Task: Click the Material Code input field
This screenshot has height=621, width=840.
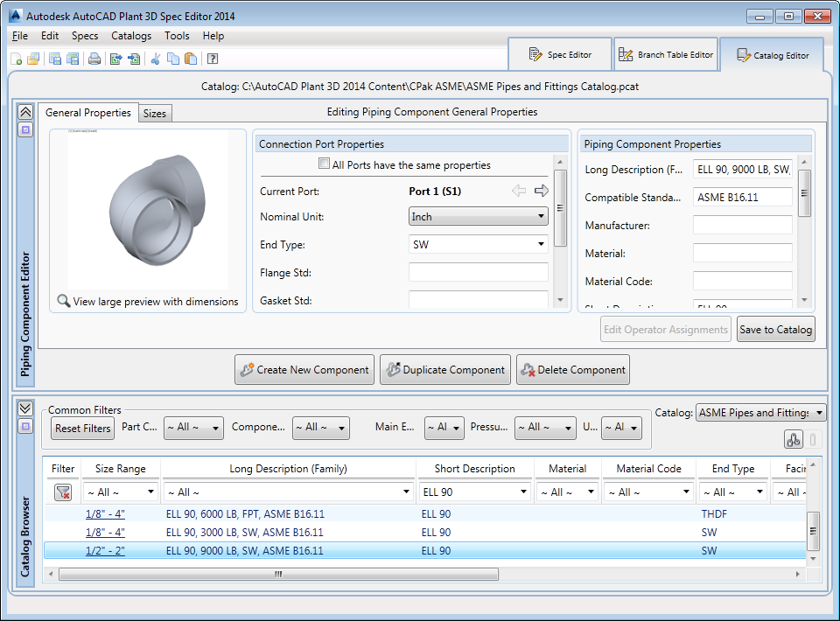Action: (x=743, y=281)
